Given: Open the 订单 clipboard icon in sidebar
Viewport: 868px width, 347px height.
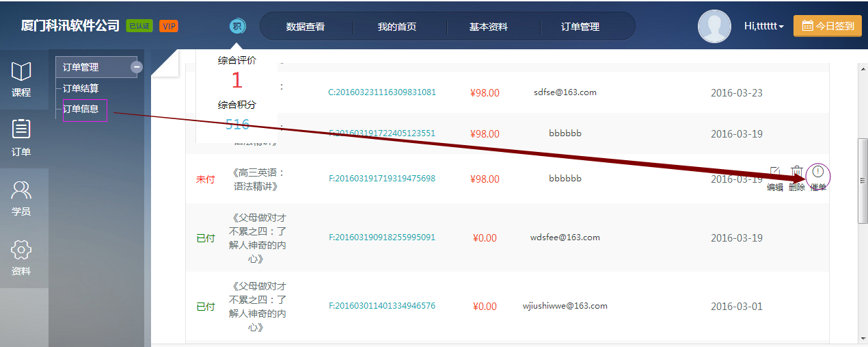Looking at the screenshot, I should tap(21, 129).
